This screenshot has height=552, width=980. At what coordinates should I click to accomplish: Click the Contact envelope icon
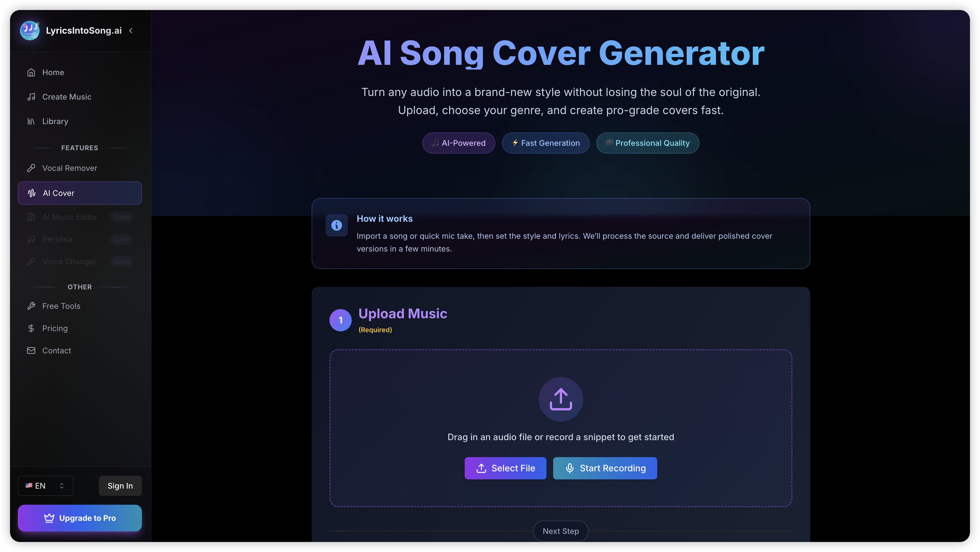31,351
